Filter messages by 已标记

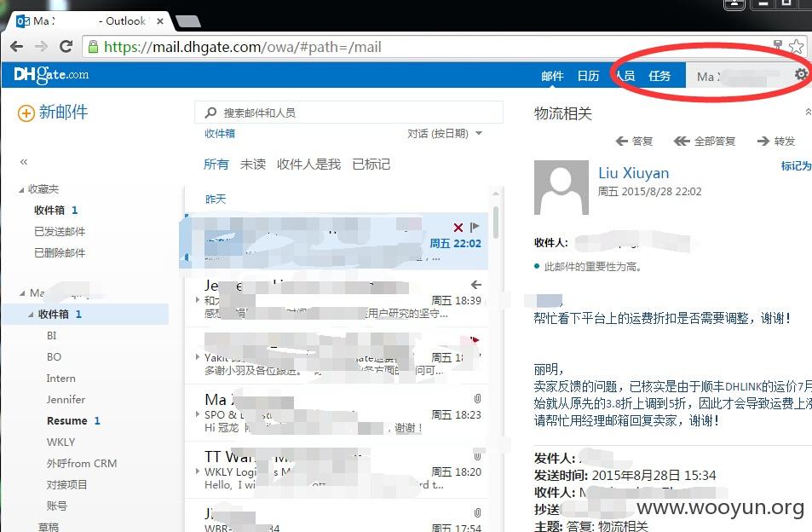pyautogui.click(x=371, y=165)
